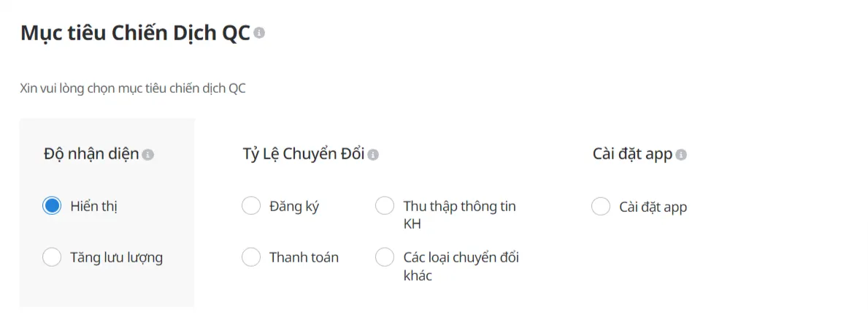868x328 pixels.
Task: Click the Đăng ký option label text
Action: point(294,206)
